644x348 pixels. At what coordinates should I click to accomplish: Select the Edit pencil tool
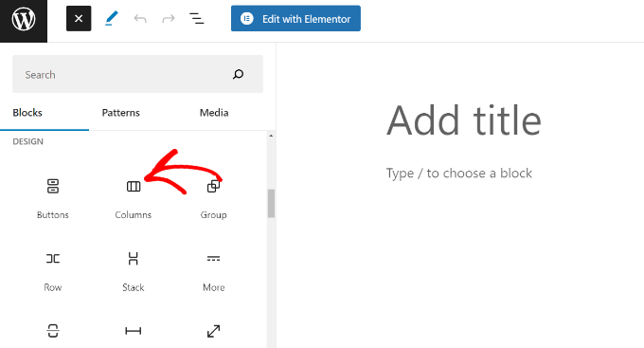coord(112,19)
